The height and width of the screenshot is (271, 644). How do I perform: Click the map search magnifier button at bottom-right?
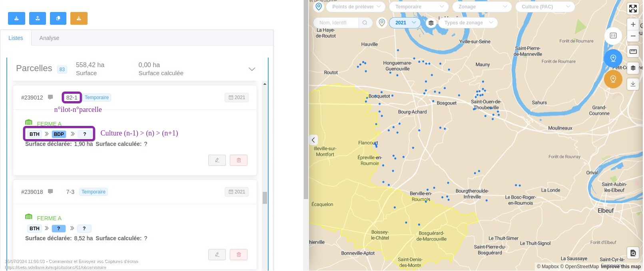633,253
